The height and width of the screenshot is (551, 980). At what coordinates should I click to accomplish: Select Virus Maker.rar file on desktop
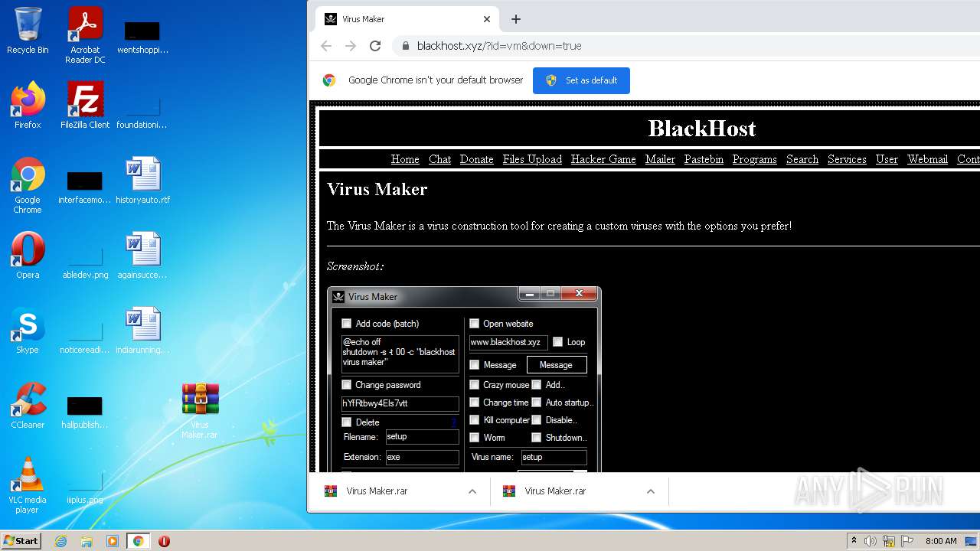[x=200, y=410]
